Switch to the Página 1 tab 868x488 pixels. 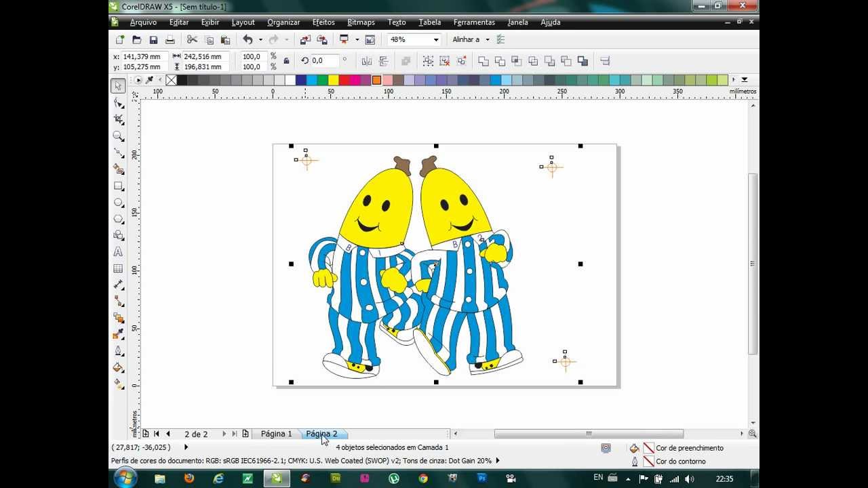coord(276,434)
